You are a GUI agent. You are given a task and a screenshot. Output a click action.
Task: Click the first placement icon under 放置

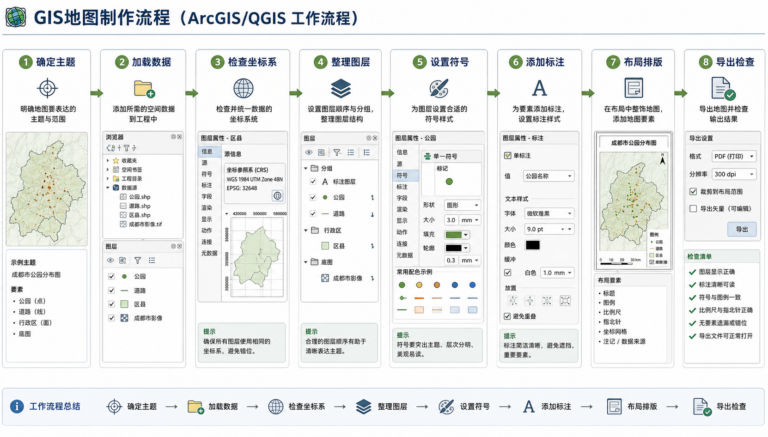[x=512, y=301]
